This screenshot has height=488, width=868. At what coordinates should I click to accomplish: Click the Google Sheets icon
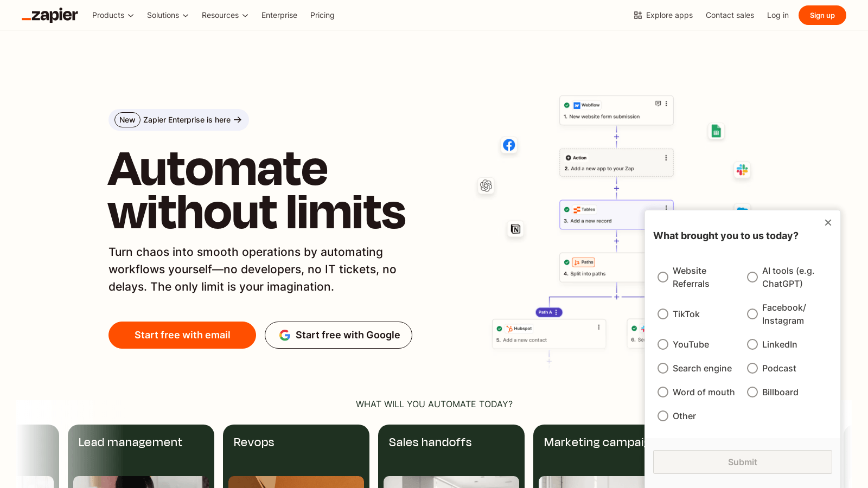[716, 131]
